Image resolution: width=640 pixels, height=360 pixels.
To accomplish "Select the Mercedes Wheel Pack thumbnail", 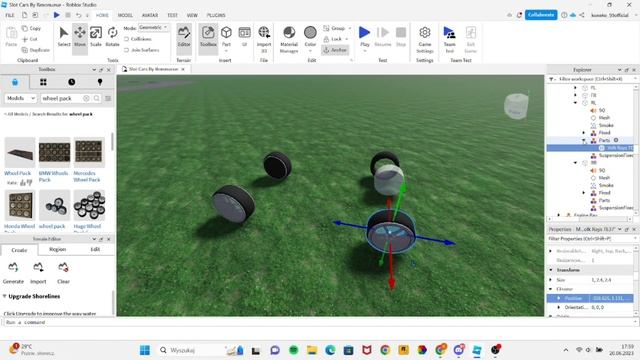I will coord(89,152).
